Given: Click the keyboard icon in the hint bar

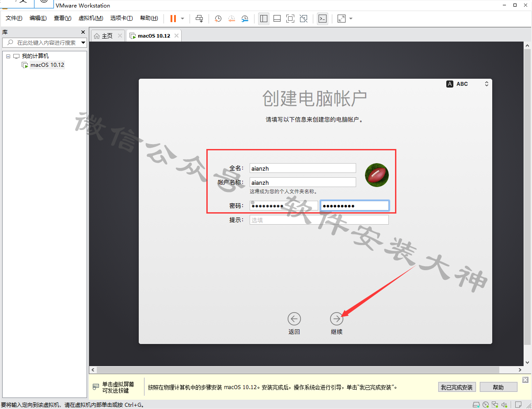Looking at the screenshot, I should [x=96, y=387].
